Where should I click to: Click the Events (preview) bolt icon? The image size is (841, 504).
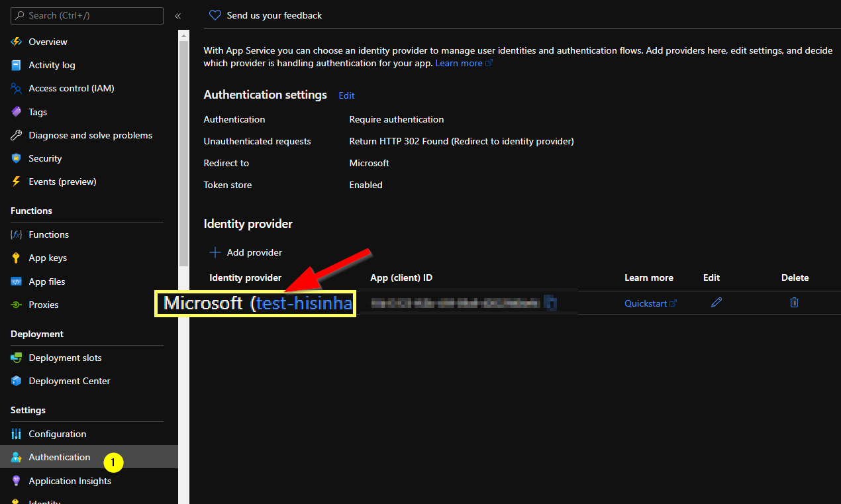click(x=17, y=181)
